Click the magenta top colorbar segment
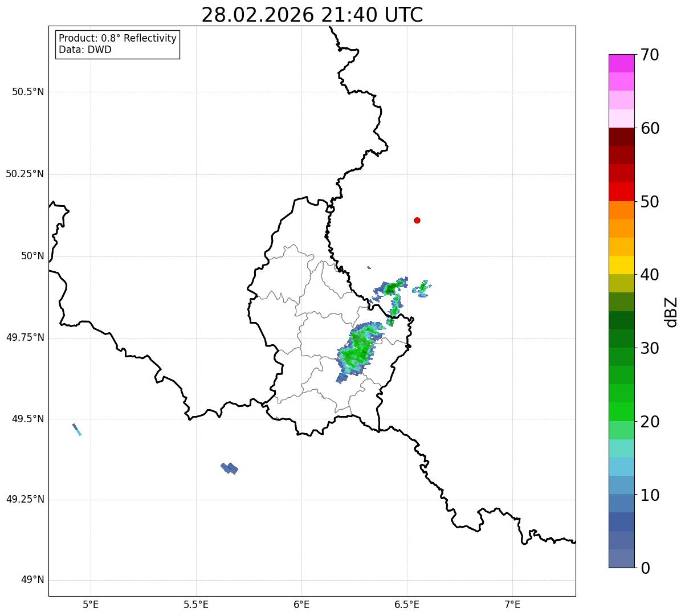Screen dimensions: 685x616 tap(621, 63)
